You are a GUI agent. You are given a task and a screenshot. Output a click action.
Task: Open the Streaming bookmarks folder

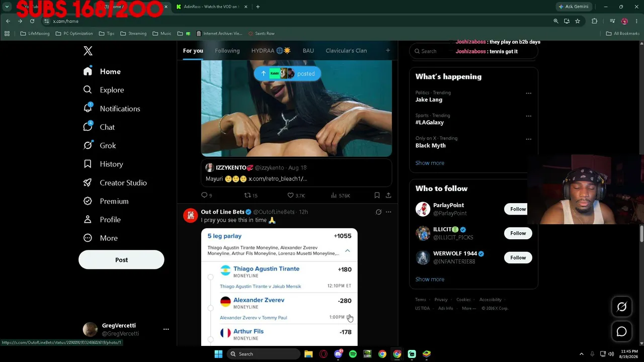click(x=133, y=34)
